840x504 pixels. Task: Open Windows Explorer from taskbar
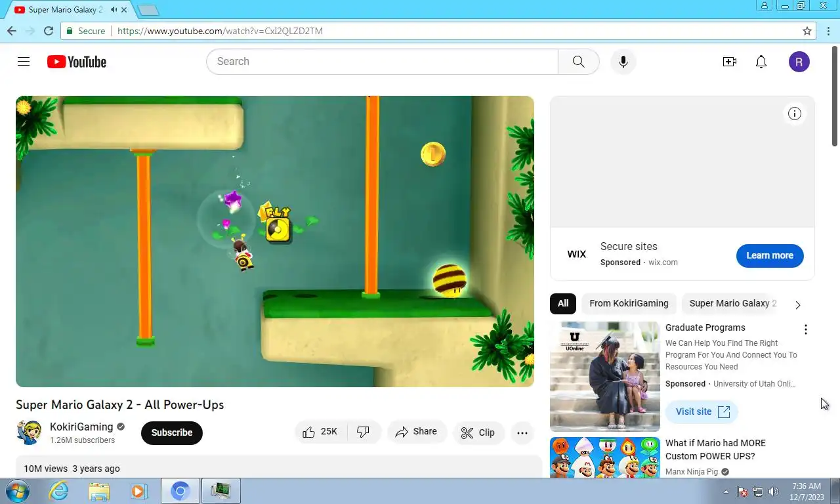(99, 491)
